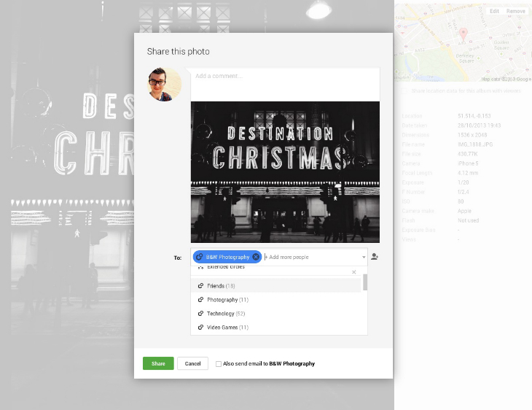Click the Technology circle icon

pos(201,314)
